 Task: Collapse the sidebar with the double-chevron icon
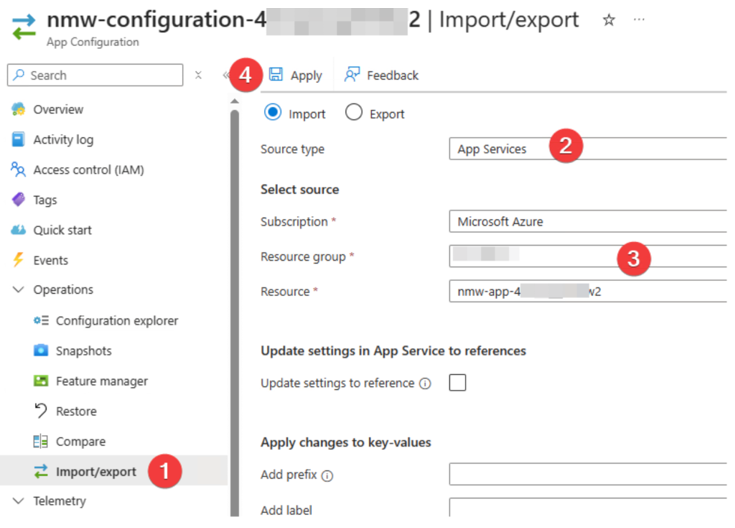[x=226, y=75]
